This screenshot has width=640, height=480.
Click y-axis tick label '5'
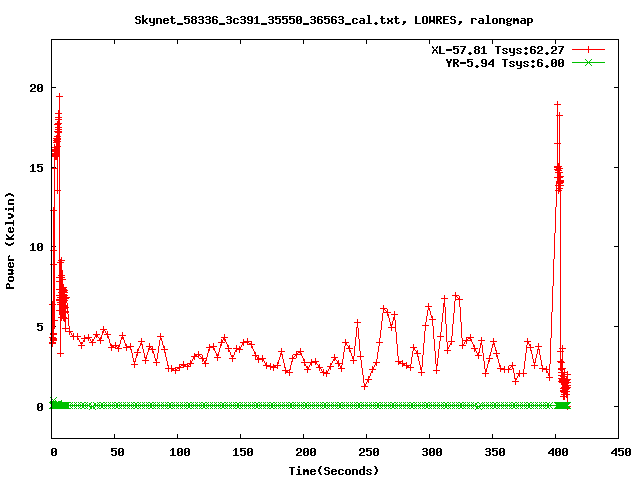[x=40, y=327]
